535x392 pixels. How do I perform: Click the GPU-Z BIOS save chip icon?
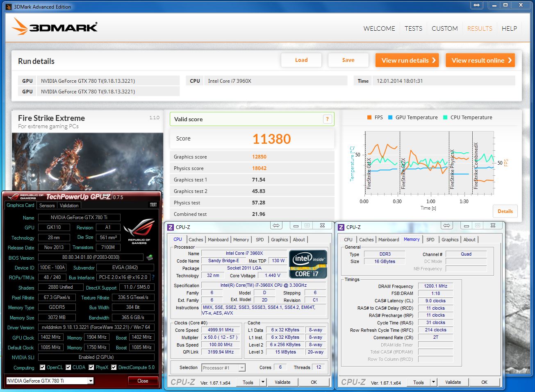[x=150, y=258]
